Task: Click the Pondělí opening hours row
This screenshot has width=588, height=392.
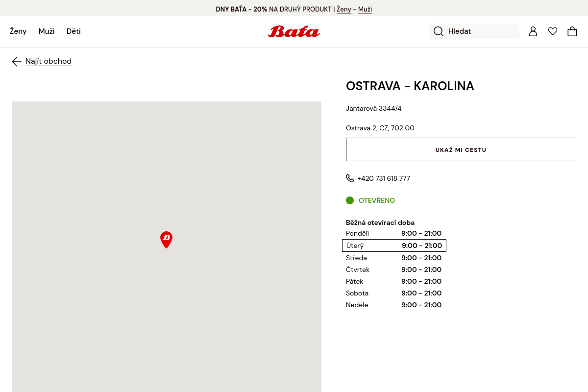Action: [x=394, y=233]
